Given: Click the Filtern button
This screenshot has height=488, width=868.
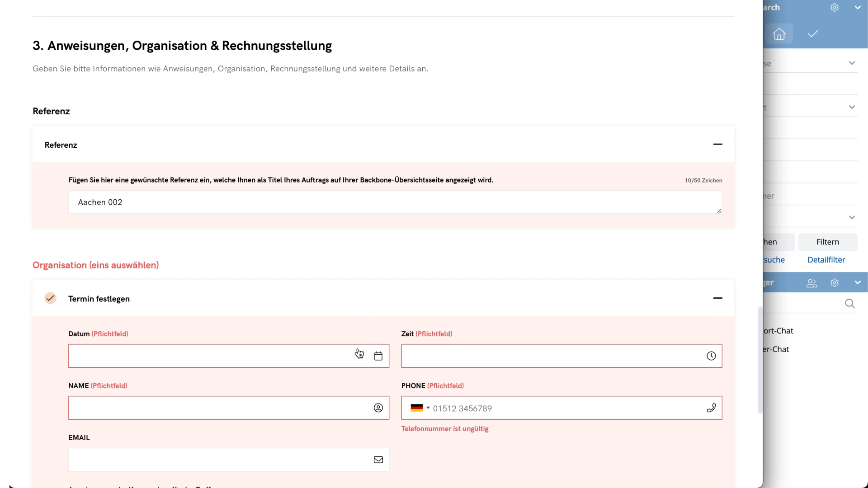Looking at the screenshot, I should point(827,242).
